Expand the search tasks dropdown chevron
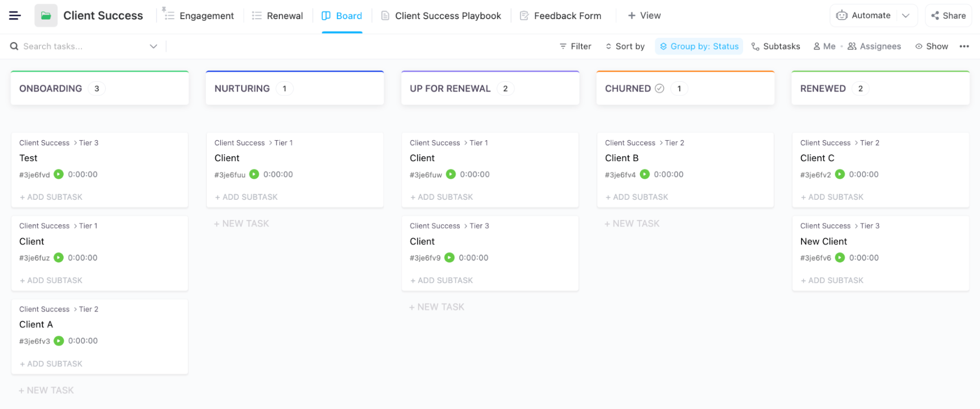 tap(153, 47)
